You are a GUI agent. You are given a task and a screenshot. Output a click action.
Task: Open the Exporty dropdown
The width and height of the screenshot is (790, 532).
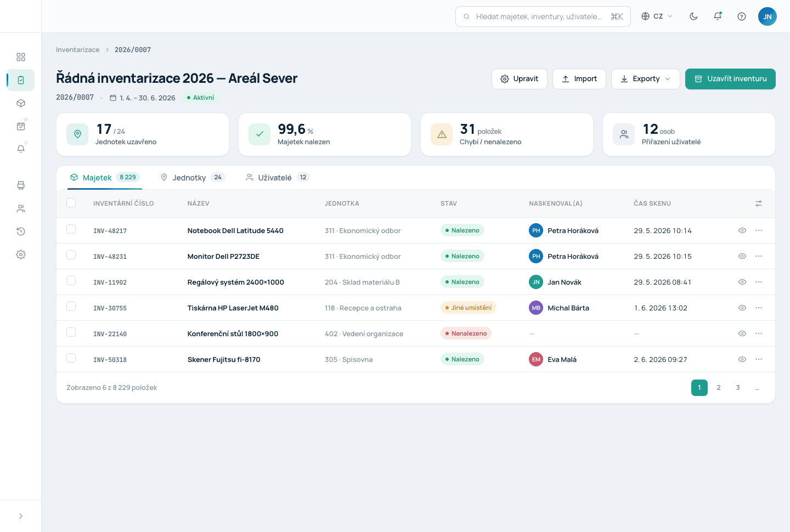point(646,79)
